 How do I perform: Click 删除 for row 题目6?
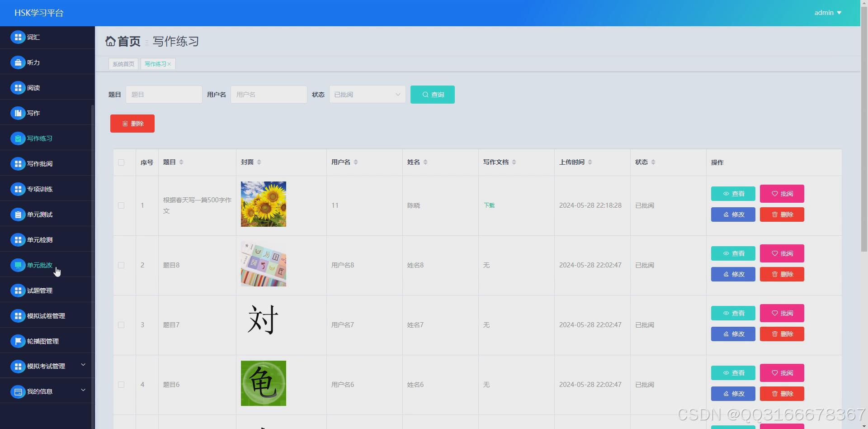pyautogui.click(x=782, y=394)
